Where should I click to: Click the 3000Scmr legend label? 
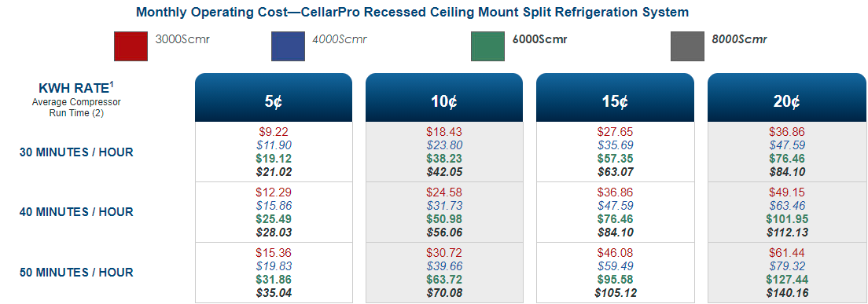pyautogui.click(x=182, y=40)
